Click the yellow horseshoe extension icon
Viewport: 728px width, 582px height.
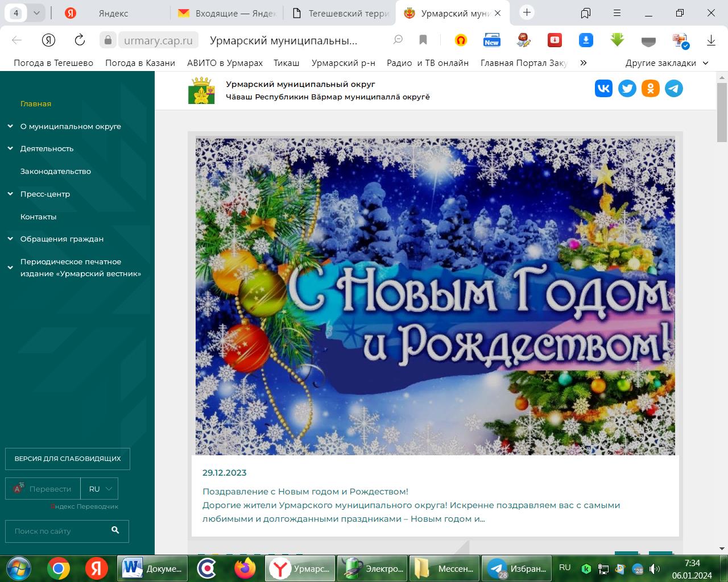(x=461, y=40)
